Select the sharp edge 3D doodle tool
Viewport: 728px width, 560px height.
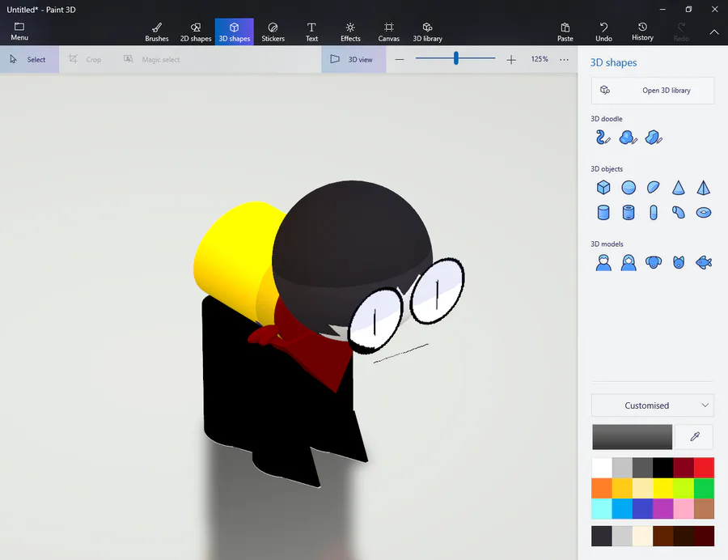click(654, 138)
